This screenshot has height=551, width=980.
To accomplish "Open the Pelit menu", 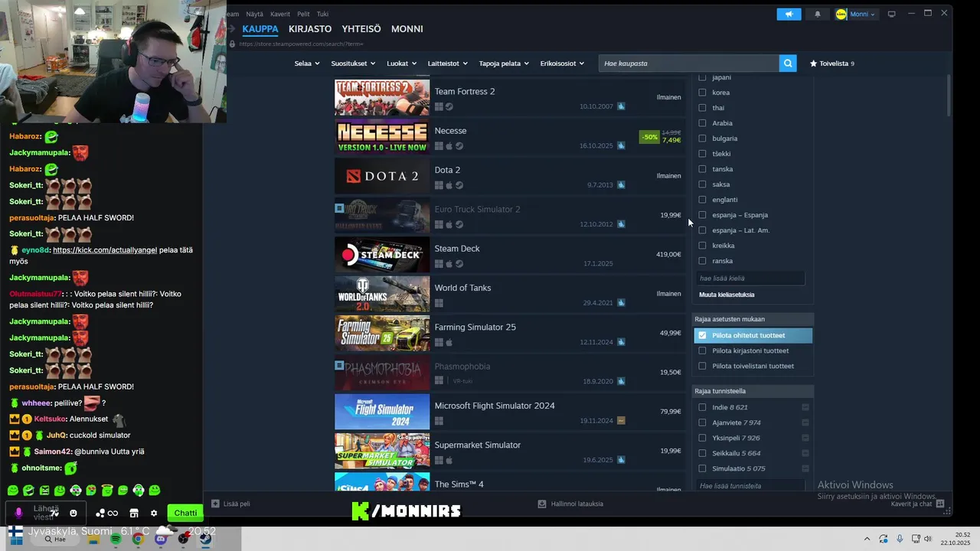I will point(303,14).
